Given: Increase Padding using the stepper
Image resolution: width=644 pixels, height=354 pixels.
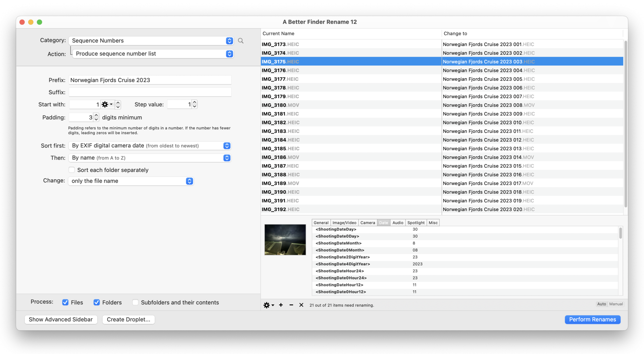Looking at the screenshot, I should pyautogui.click(x=96, y=115).
